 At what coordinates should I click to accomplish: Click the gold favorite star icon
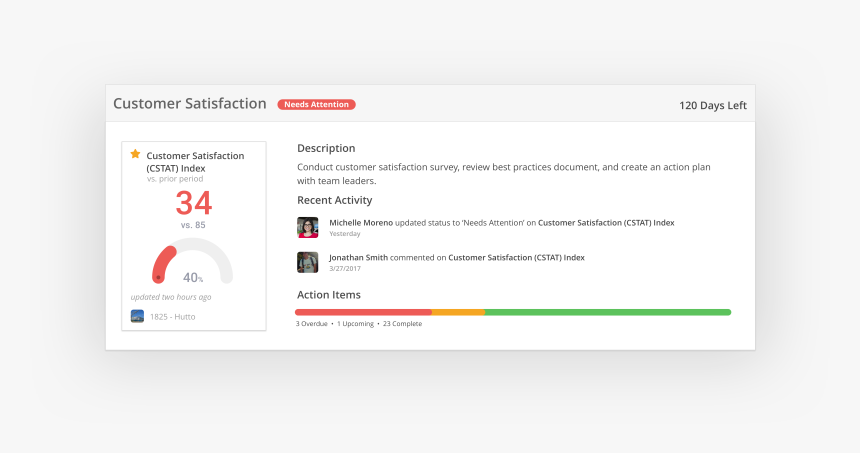[136, 154]
